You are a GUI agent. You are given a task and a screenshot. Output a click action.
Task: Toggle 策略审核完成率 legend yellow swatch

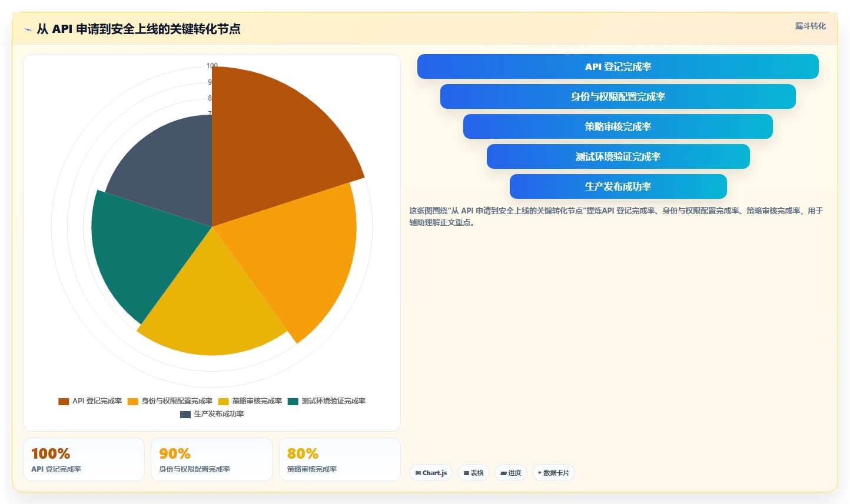click(223, 401)
